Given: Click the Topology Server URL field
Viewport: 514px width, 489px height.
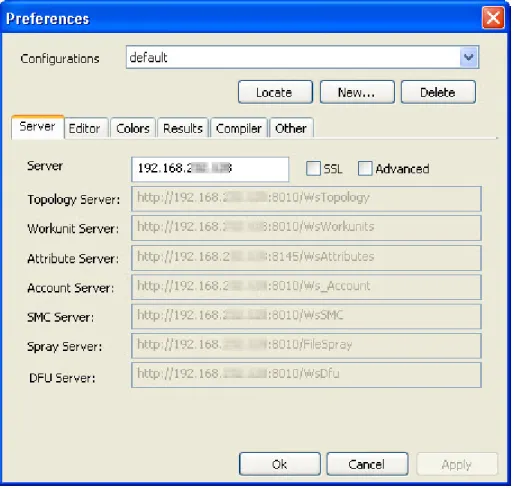Looking at the screenshot, I should [306, 199].
